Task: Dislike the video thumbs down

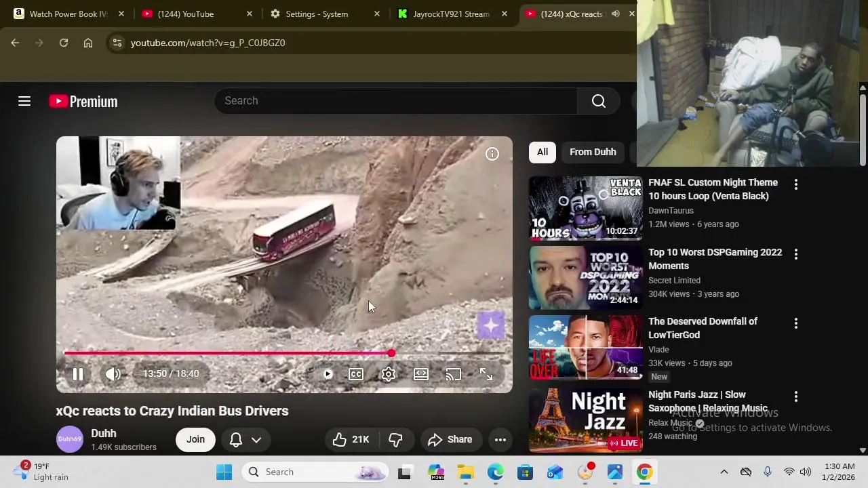Action: pyautogui.click(x=396, y=439)
